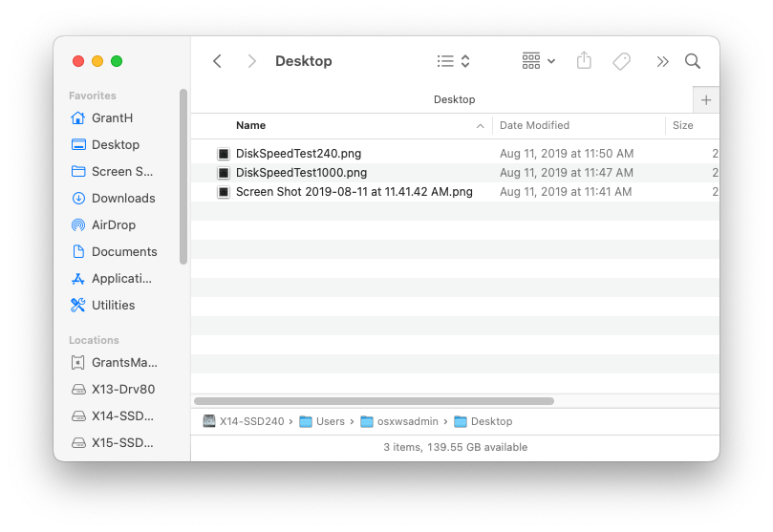Click the Applications A-shaped icon
Image resolution: width=773 pixels, height=532 pixels.
[78, 279]
